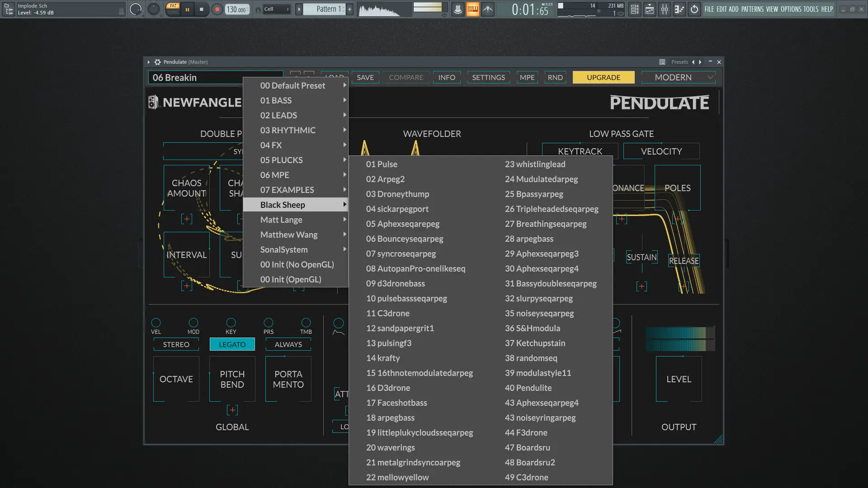Adjust the LEVEL output knob
The width and height of the screenshot is (868, 488).
tap(679, 379)
